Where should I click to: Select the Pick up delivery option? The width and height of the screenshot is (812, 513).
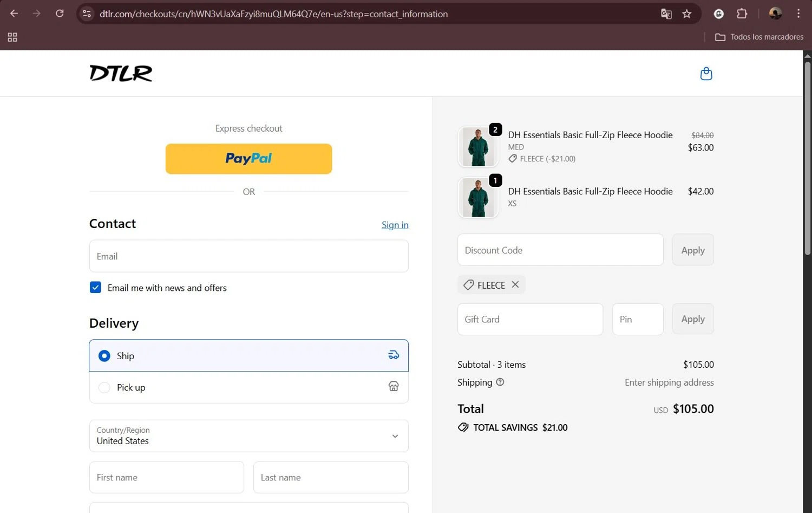point(249,387)
